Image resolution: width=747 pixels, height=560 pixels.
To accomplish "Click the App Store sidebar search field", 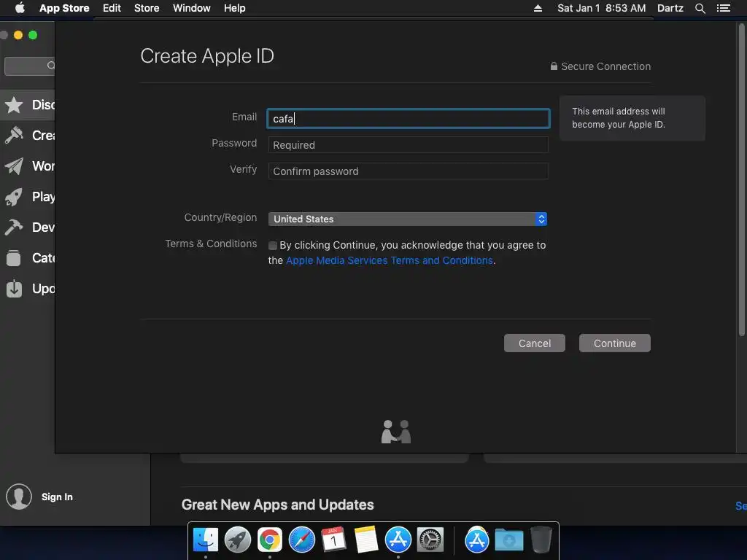I will (x=29, y=66).
